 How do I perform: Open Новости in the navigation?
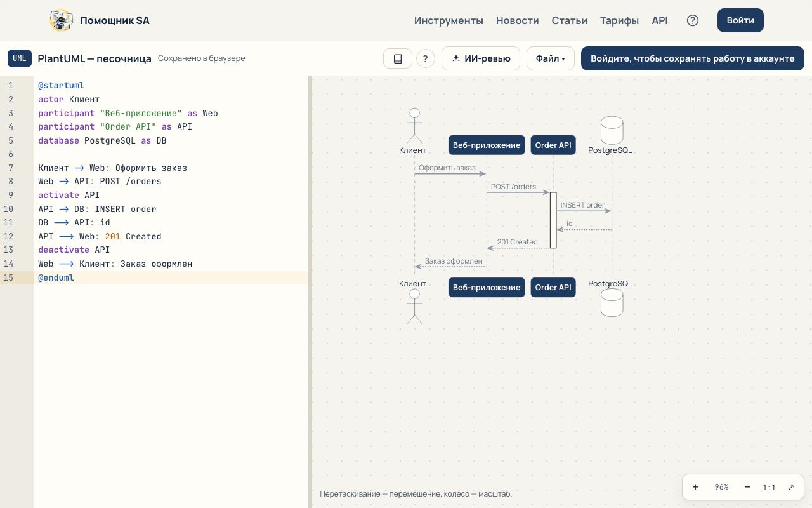click(518, 20)
